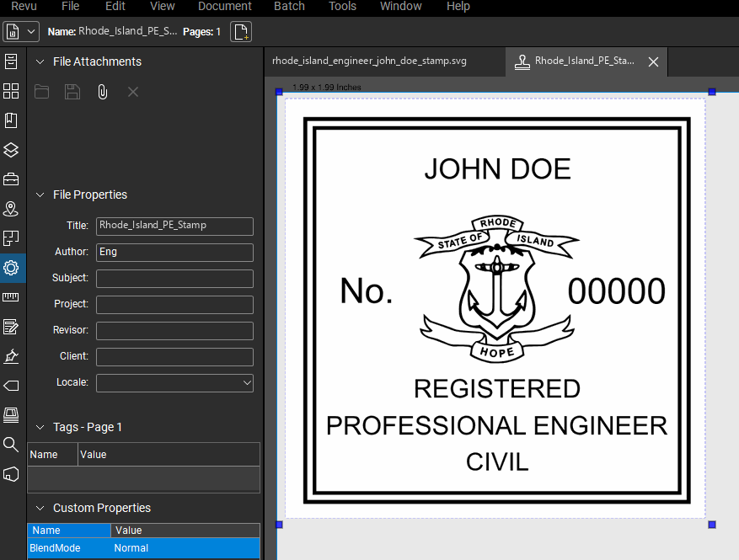Collapse the Tags - Page 1 section
This screenshot has height=560, width=739.
[40, 427]
